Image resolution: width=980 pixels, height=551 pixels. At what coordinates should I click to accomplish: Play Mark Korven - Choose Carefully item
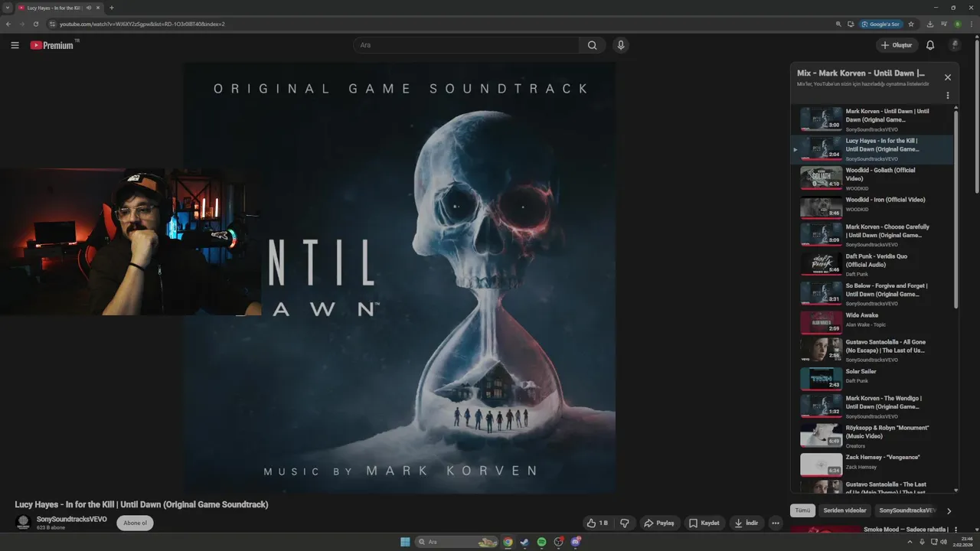click(872, 235)
